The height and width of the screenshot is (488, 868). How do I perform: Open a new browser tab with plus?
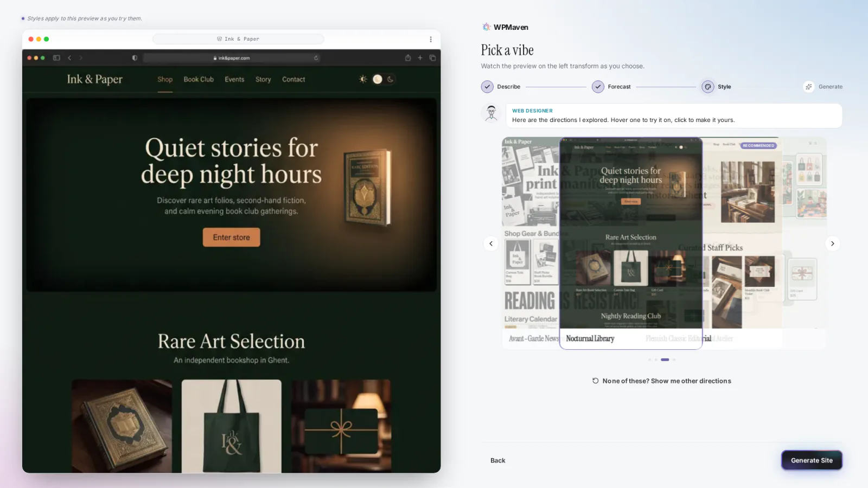point(420,58)
